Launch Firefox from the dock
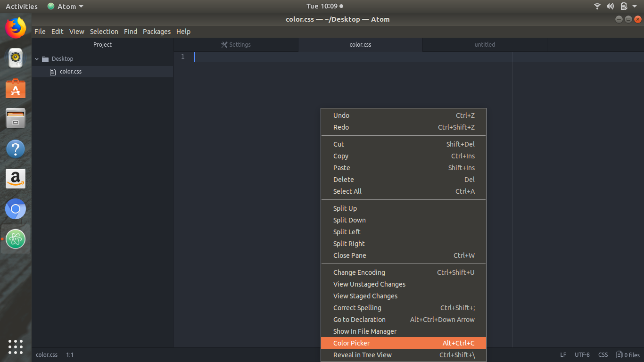This screenshot has width=644, height=362. point(16,28)
